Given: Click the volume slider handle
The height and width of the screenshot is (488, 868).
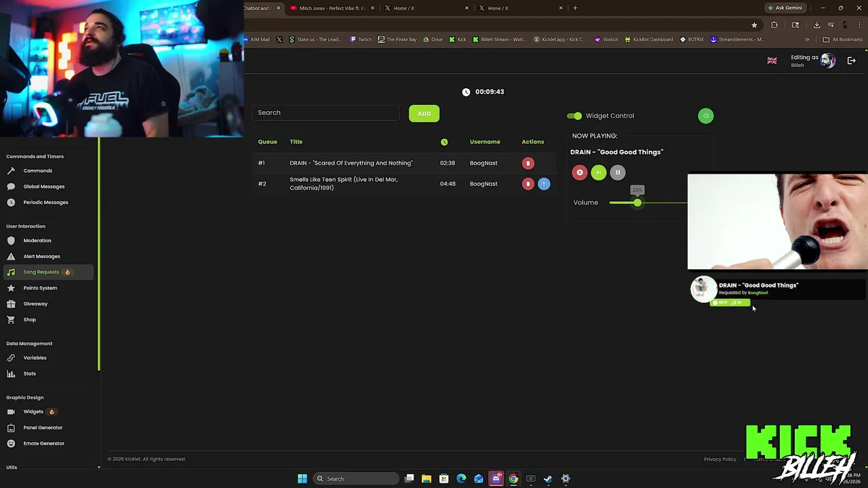Looking at the screenshot, I should click(637, 203).
